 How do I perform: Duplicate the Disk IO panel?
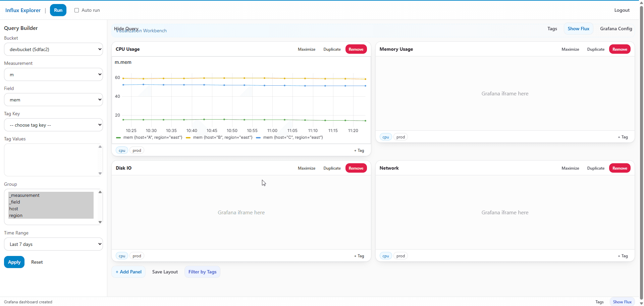click(x=332, y=168)
